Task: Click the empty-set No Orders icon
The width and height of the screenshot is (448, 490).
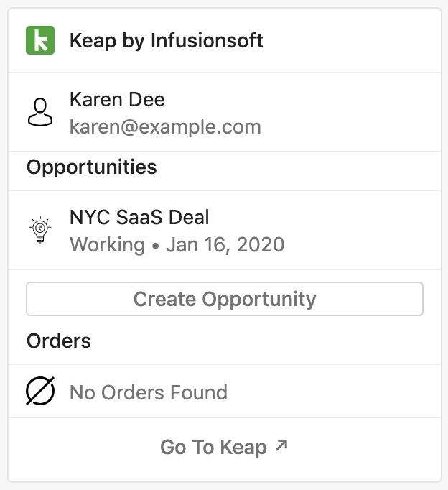Action: click(x=40, y=391)
